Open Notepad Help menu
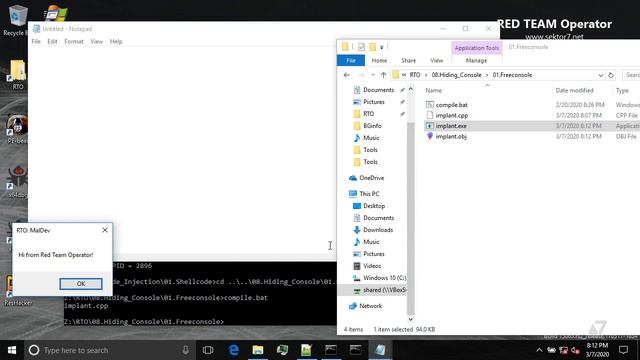640x360 pixels. coord(116,42)
